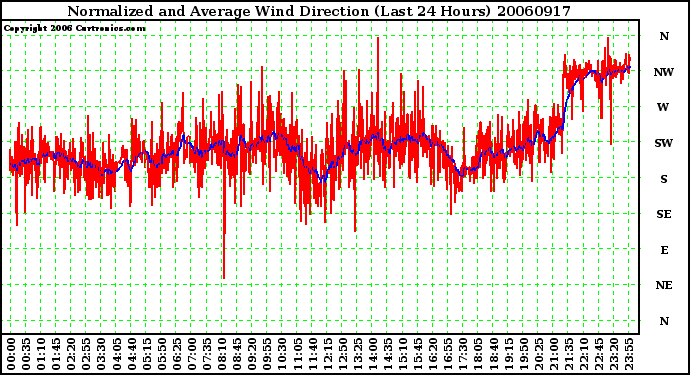
Task: Select the 12:50 time label
Action: (x=342, y=354)
